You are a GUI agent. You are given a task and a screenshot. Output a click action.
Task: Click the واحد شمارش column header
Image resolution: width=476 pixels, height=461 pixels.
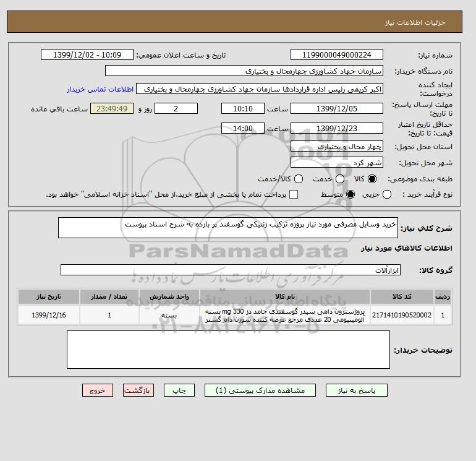pos(169,296)
